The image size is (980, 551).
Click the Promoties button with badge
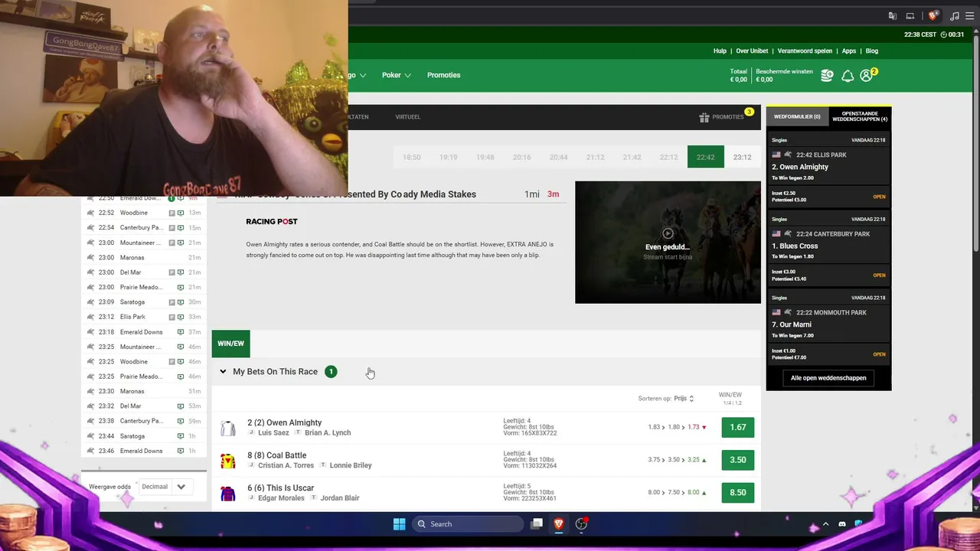[726, 117]
